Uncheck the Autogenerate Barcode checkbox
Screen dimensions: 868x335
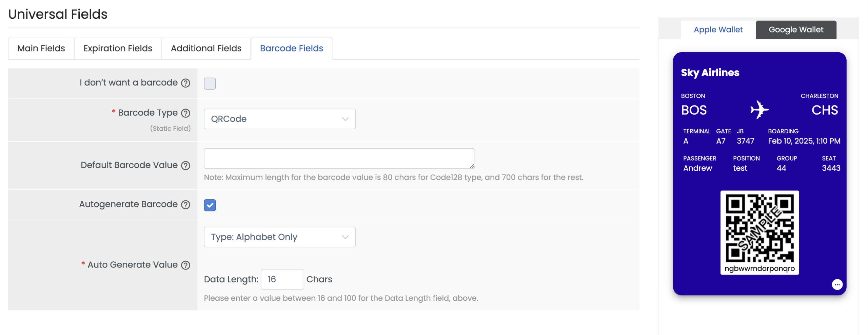click(210, 205)
